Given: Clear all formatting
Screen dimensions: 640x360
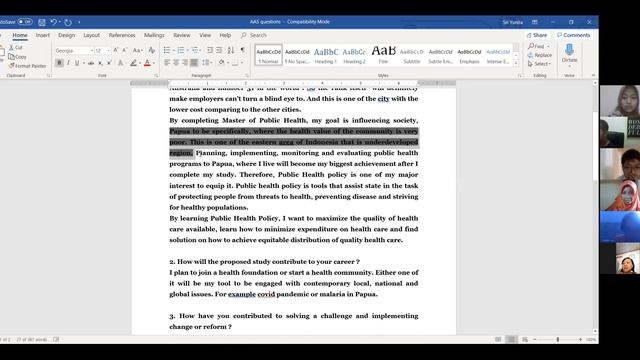Looking at the screenshot, I should [x=151, y=50].
